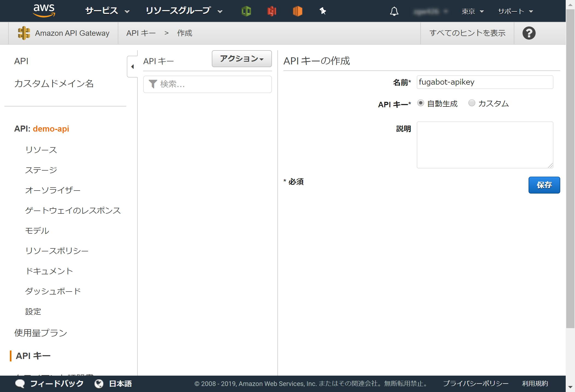Select the 自動生成 radio button
Viewport: 575px width, 392px height.
(421, 103)
